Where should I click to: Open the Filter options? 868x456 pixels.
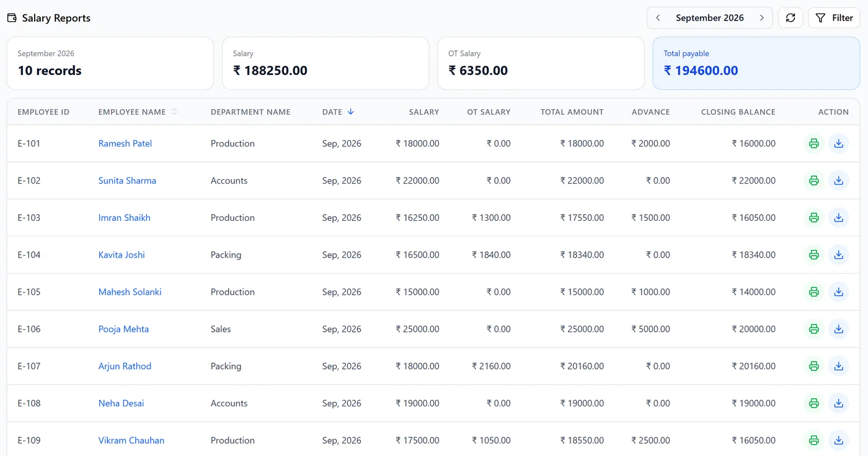834,18
